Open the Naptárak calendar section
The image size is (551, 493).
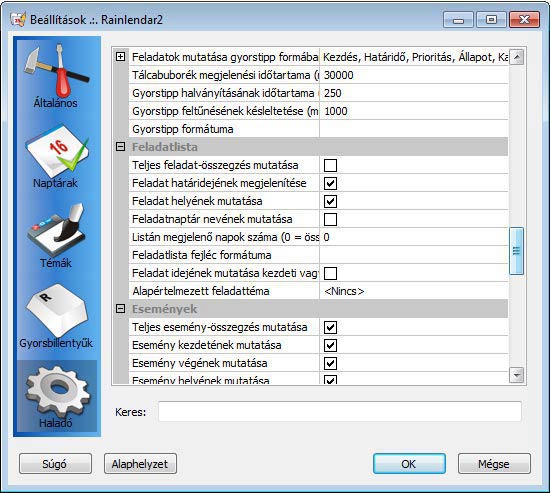click(56, 156)
